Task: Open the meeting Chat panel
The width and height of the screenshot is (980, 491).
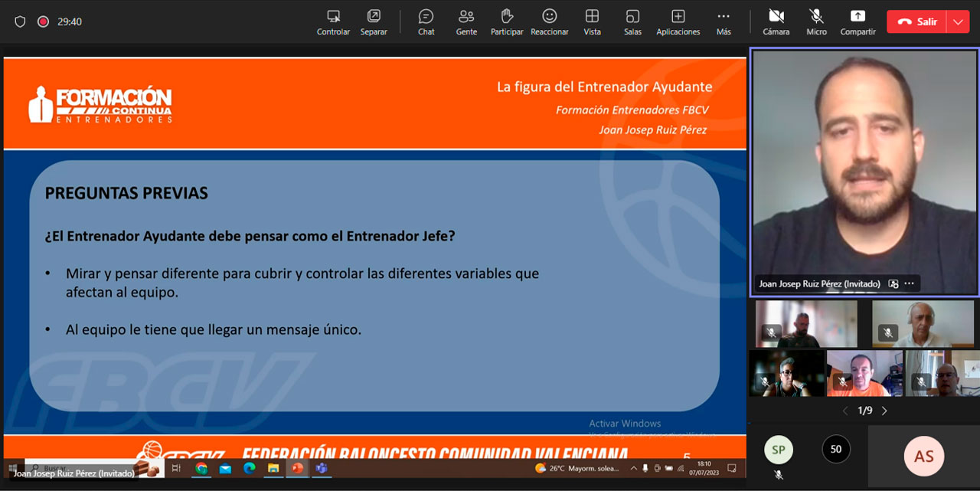Action: click(x=426, y=22)
